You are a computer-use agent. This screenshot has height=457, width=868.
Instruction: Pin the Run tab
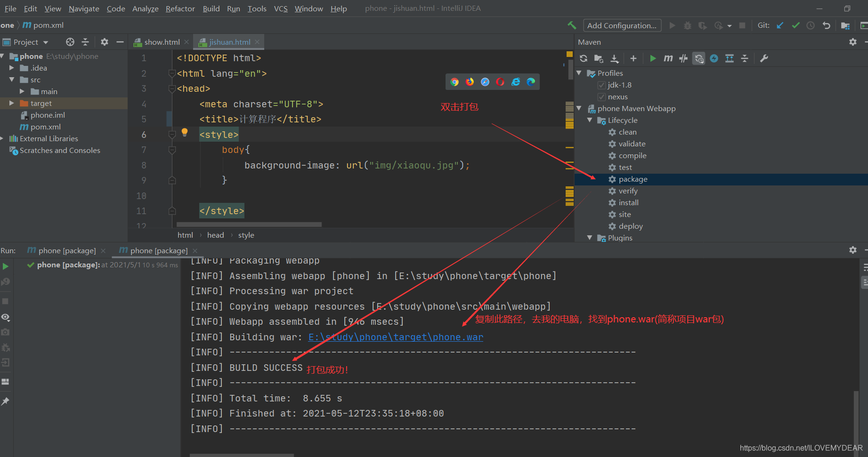click(x=6, y=401)
